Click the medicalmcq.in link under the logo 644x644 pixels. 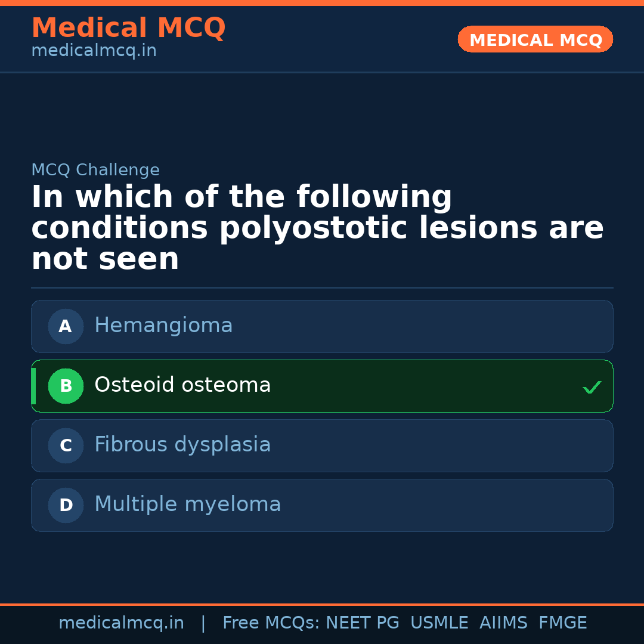(94, 50)
